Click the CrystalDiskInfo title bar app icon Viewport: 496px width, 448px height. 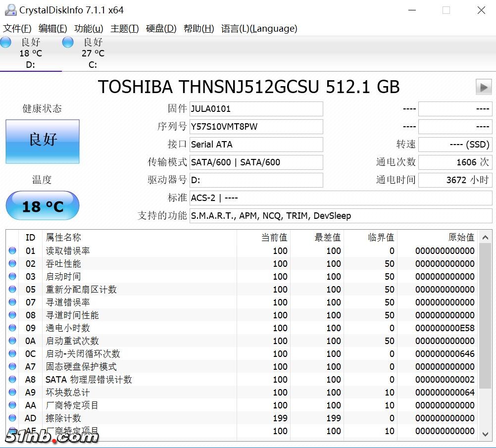coord(9,10)
